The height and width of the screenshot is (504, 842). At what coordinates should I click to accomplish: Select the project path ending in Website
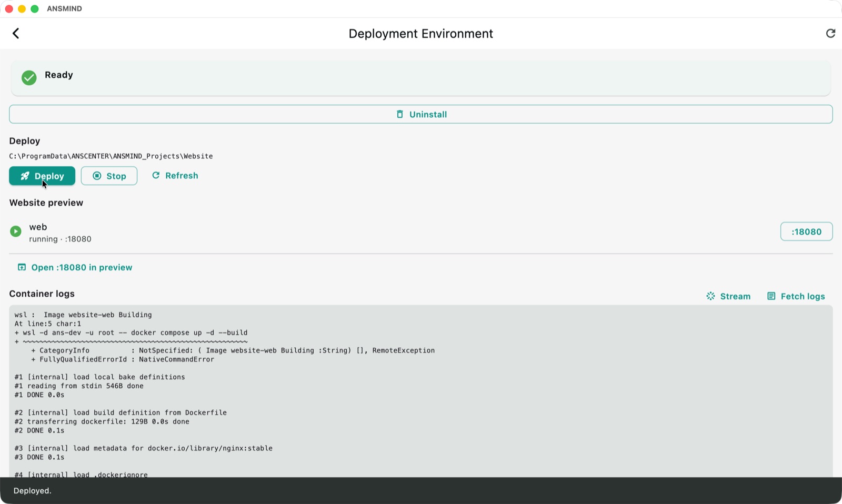coord(111,156)
